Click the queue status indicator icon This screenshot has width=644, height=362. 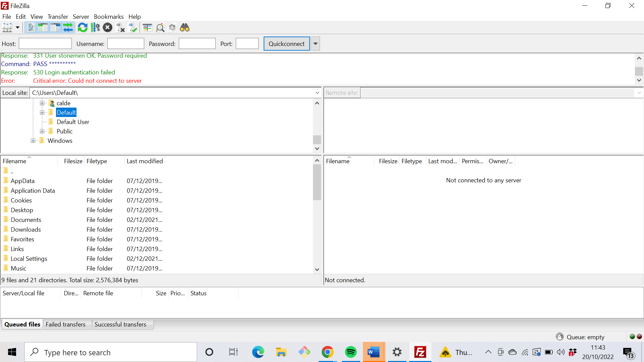pos(560,337)
